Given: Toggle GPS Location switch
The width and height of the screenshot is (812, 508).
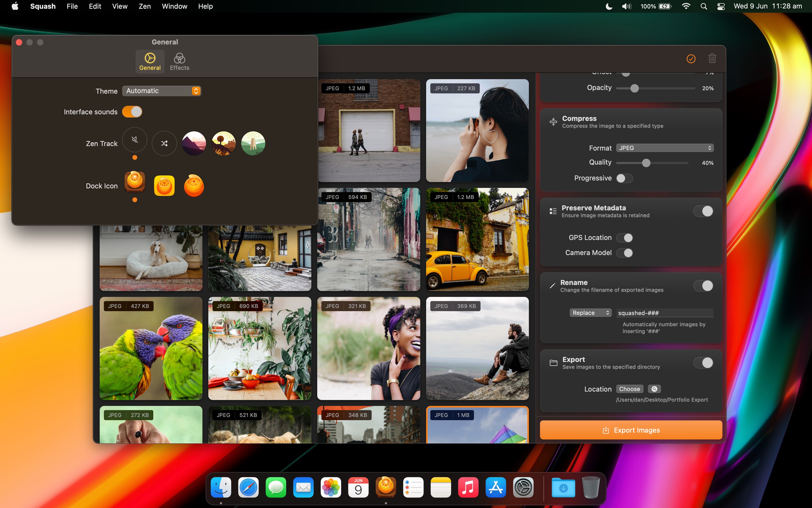Looking at the screenshot, I should tap(624, 238).
